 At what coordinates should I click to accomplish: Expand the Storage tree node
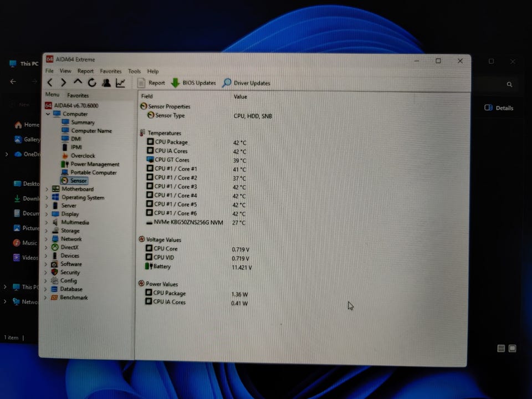pyautogui.click(x=46, y=231)
